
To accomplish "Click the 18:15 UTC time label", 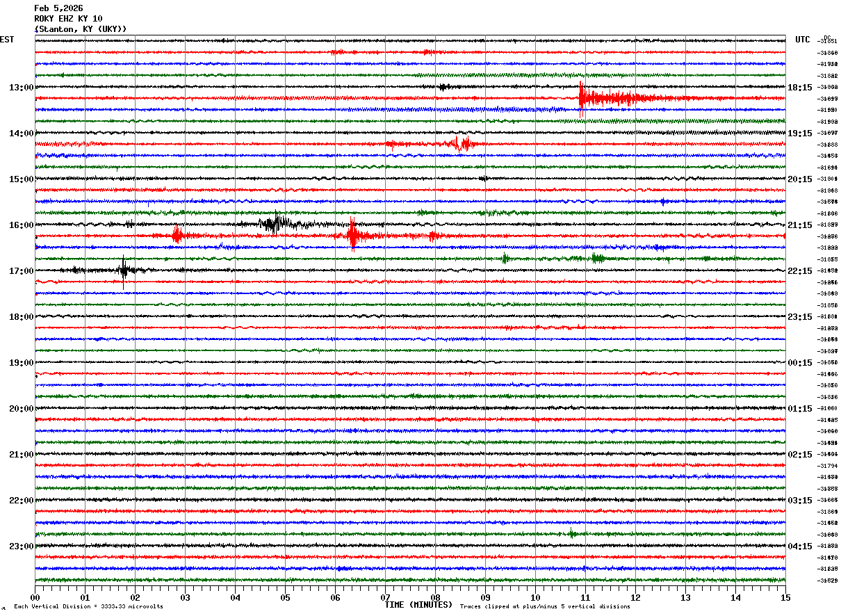I will pos(799,87).
